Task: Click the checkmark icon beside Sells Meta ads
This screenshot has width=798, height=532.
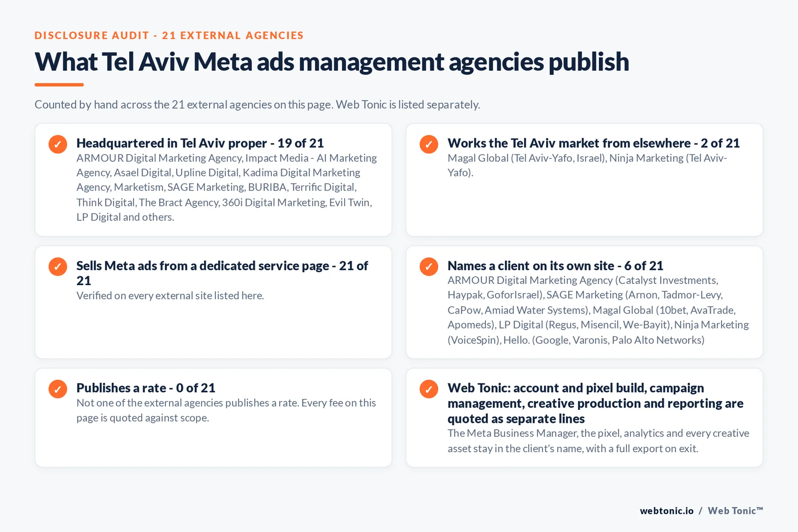Action: [58, 267]
